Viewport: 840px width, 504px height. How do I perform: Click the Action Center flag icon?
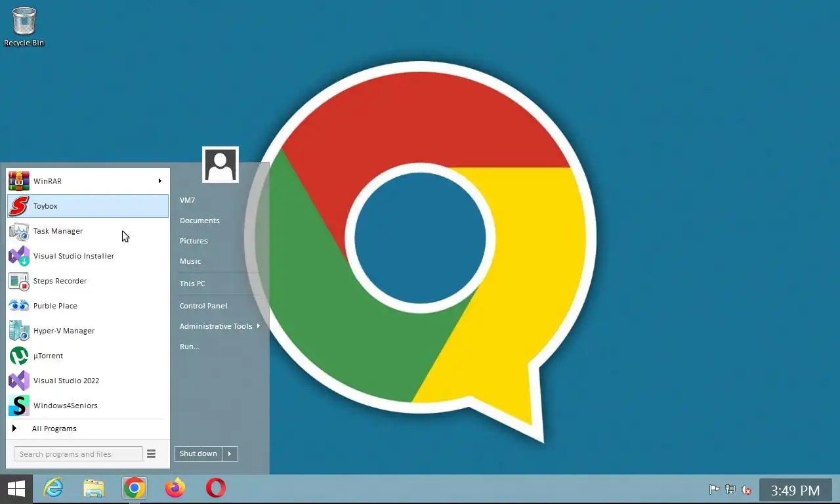pos(714,490)
